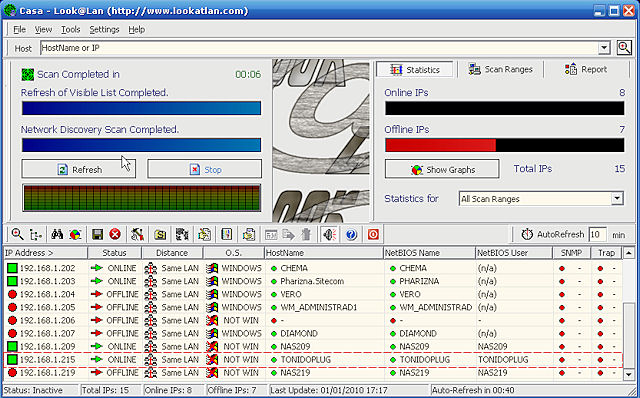The height and width of the screenshot is (398, 640).
Task: Click the red status circle for 192.168.1.204
Action: point(12,294)
